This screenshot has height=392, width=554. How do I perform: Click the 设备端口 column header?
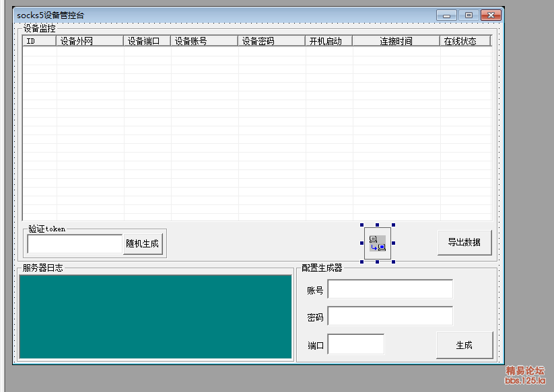147,41
